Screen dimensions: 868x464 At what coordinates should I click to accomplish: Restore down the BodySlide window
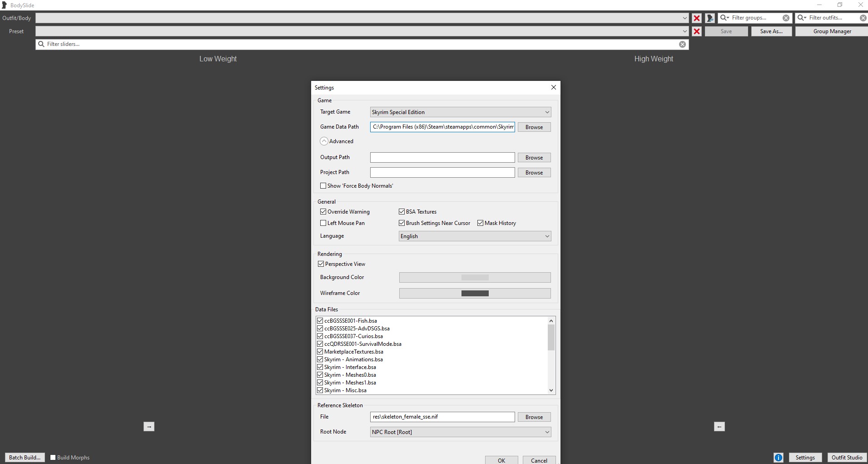(840, 5)
